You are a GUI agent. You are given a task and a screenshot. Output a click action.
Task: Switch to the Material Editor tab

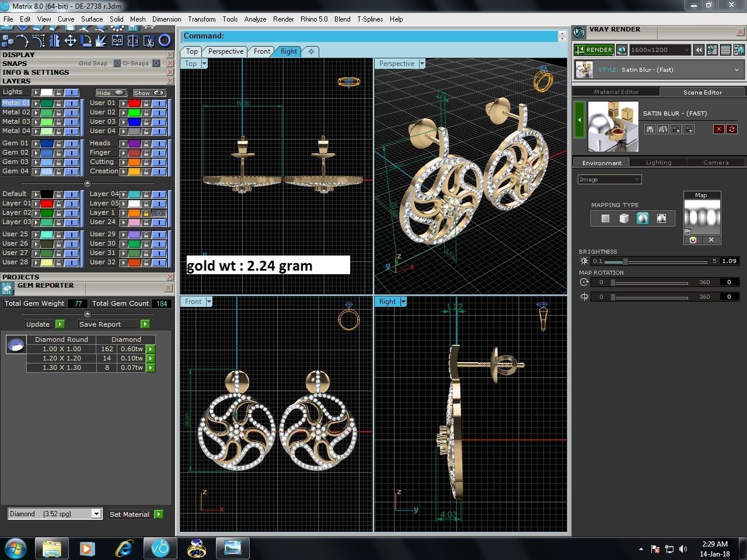tap(616, 92)
